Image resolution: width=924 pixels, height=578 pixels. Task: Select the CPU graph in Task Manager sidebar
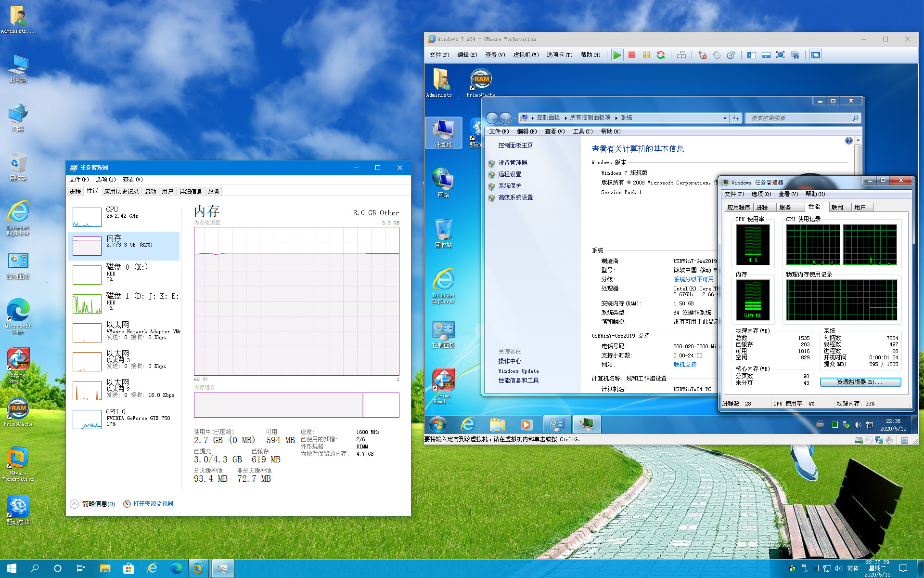[x=124, y=217]
